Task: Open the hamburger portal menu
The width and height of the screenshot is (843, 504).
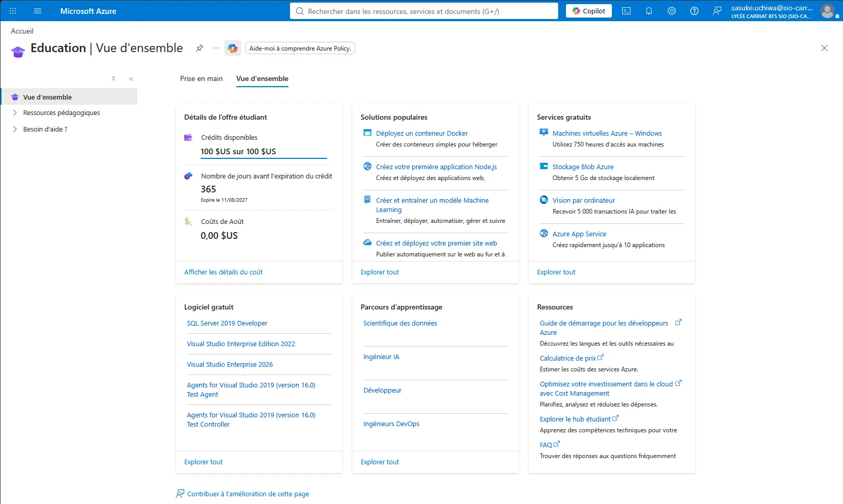Action: (x=38, y=11)
